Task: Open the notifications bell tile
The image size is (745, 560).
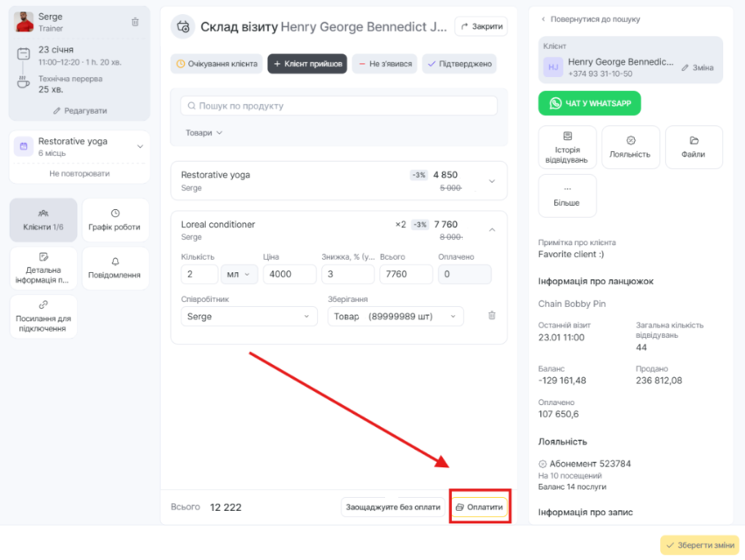Action: click(115, 268)
